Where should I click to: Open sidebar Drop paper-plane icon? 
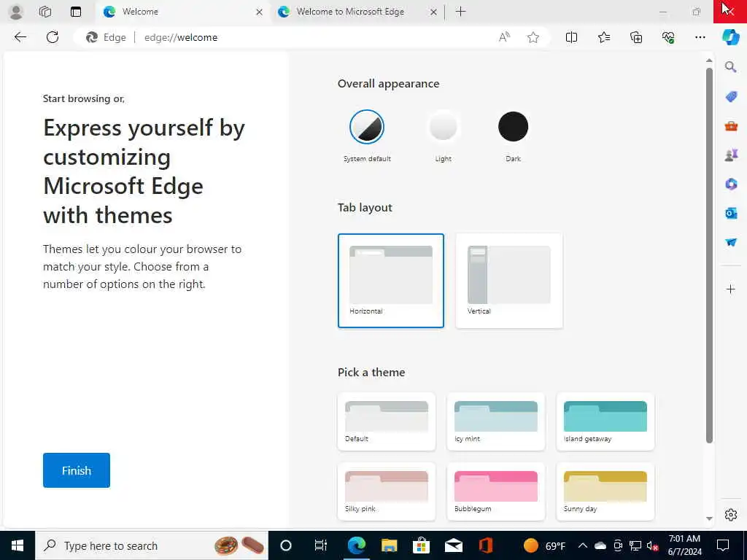point(731,242)
